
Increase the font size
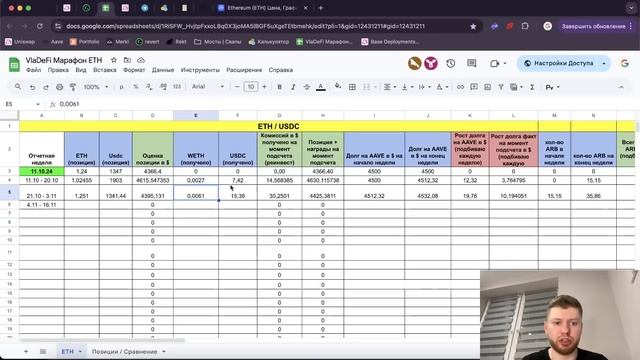click(x=264, y=87)
